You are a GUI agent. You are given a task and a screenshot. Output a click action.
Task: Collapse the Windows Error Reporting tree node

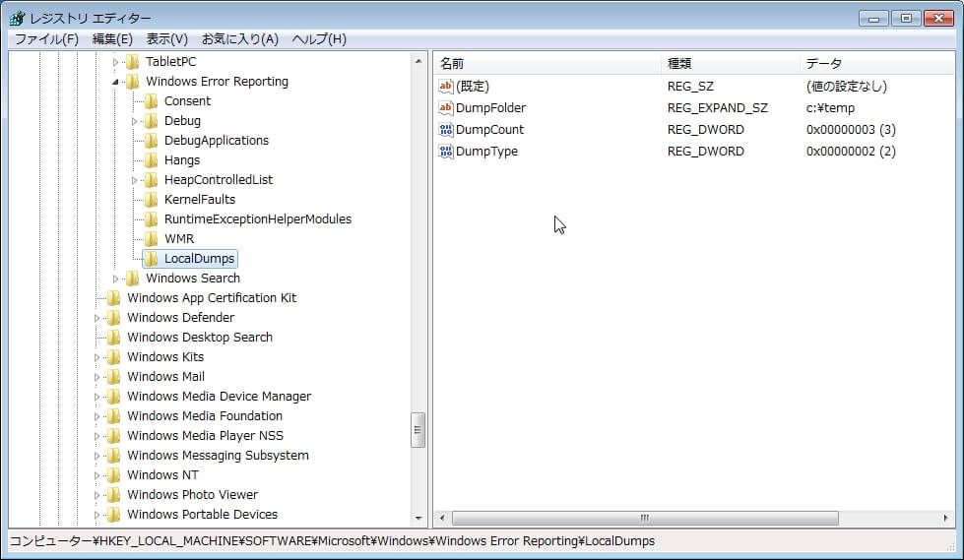click(116, 82)
